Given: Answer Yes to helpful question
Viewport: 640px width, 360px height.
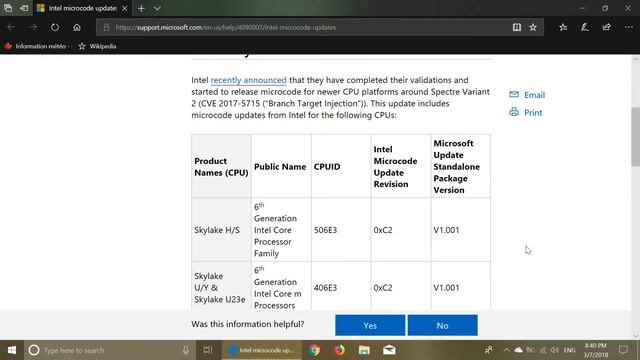Looking at the screenshot, I should coord(370,325).
